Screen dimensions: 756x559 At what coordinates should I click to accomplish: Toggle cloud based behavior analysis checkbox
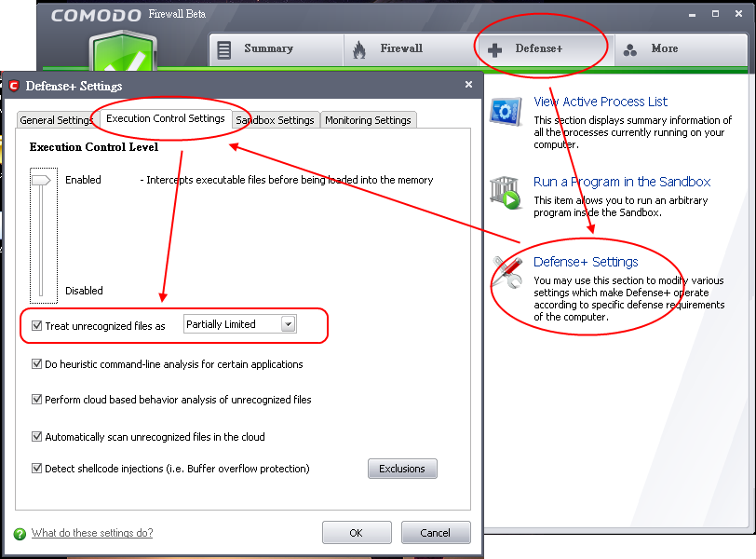point(37,400)
